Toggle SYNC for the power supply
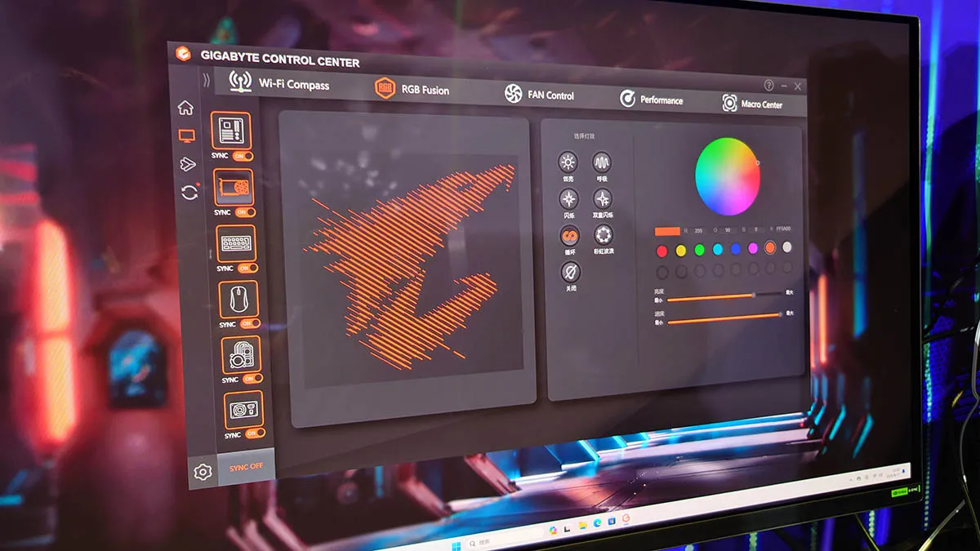The height and width of the screenshot is (551, 980). click(256, 434)
